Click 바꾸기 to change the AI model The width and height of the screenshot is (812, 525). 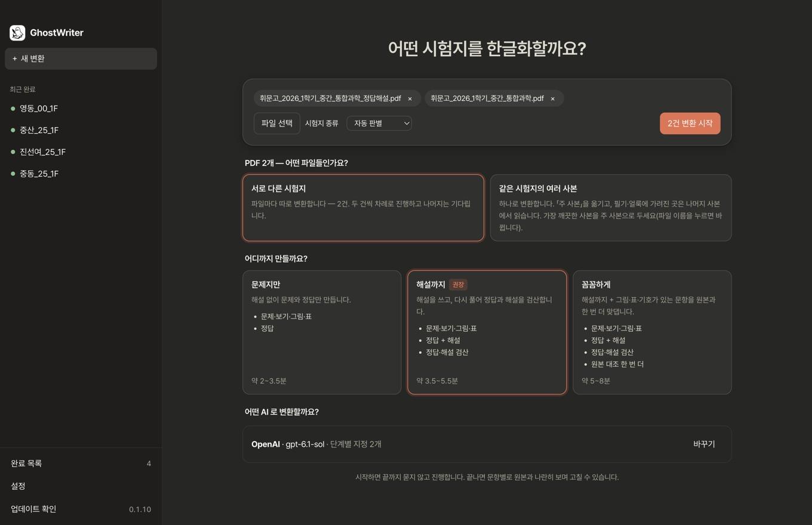pos(704,444)
